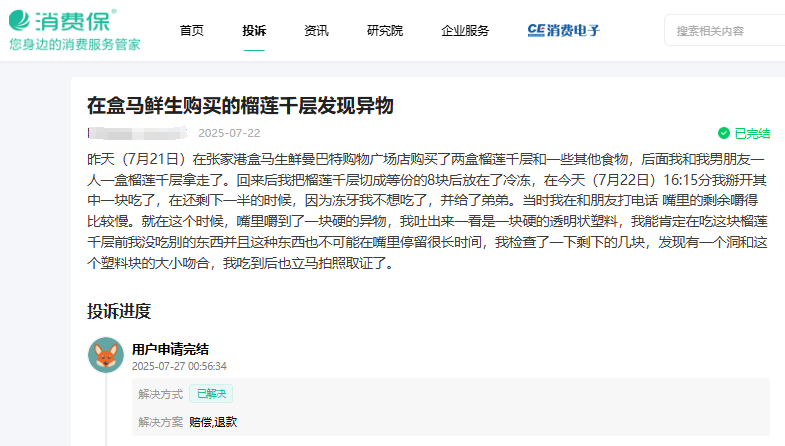Open the 消费保 logo homepage

pyautogui.click(x=63, y=20)
